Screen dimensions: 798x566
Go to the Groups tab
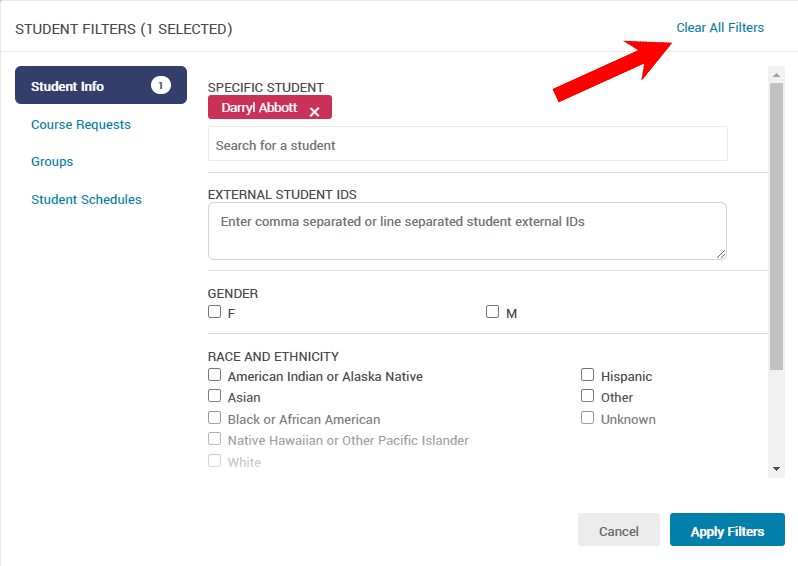click(52, 162)
